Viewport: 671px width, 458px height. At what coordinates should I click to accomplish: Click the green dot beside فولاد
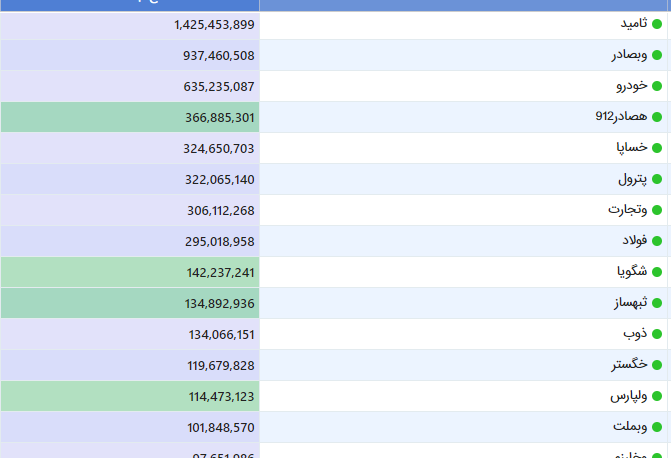click(657, 241)
